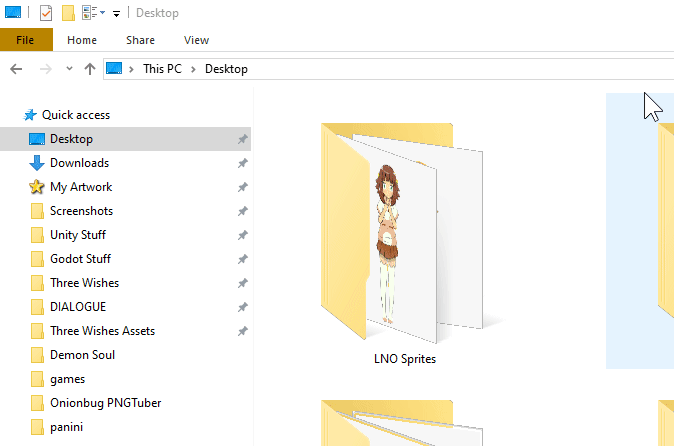
Task: Click This PC in the address bar
Action: [162, 69]
